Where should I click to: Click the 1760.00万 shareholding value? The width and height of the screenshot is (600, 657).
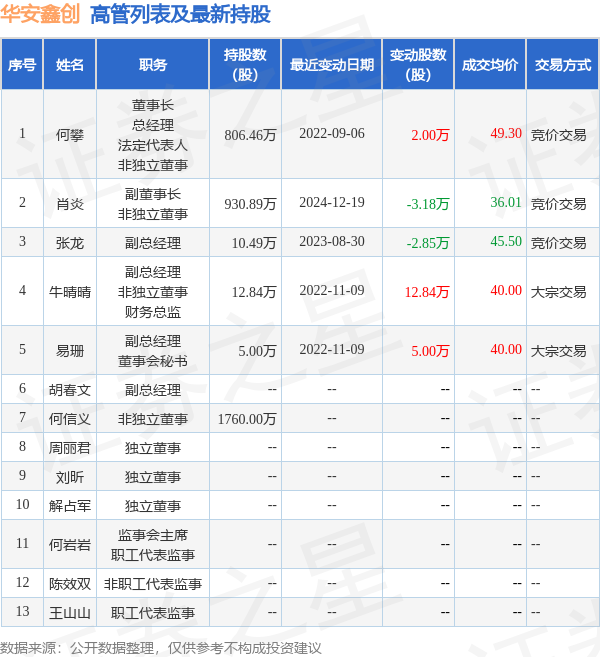click(246, 418)
